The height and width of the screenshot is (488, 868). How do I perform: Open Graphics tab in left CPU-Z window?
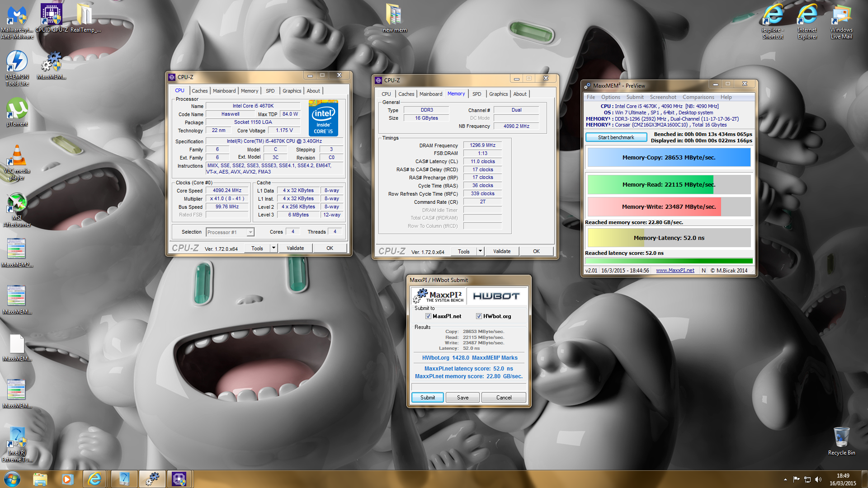coord(292,91)
